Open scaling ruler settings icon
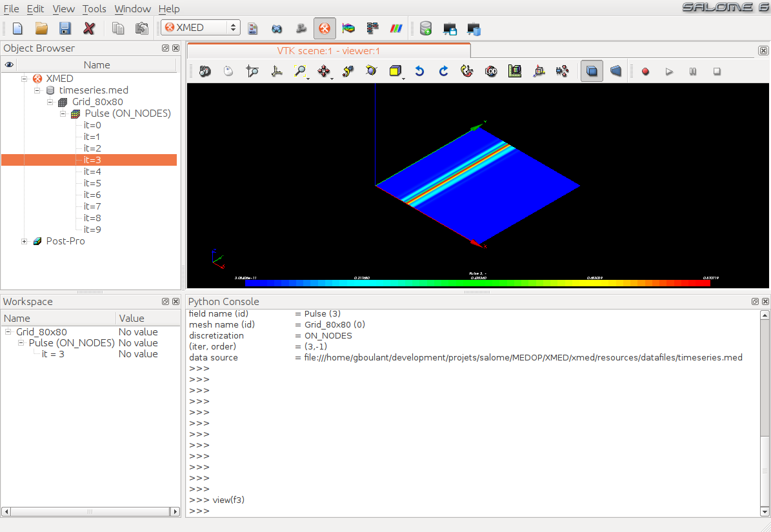Image resolution: width=771 pixels, height=532 pixels. tap(515, 71)
